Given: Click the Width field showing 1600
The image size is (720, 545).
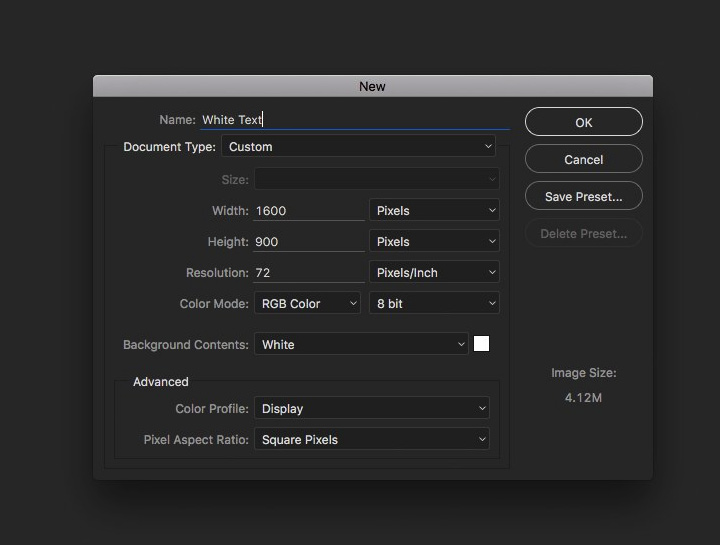Looking at the screenshot, I should pos(309,211).
